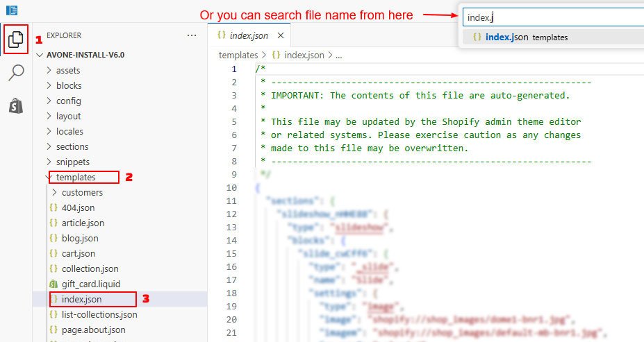This screenshot has width=644, height=342.
Task: Click the gift_card.liquid file icon
Action: [53, 284]
